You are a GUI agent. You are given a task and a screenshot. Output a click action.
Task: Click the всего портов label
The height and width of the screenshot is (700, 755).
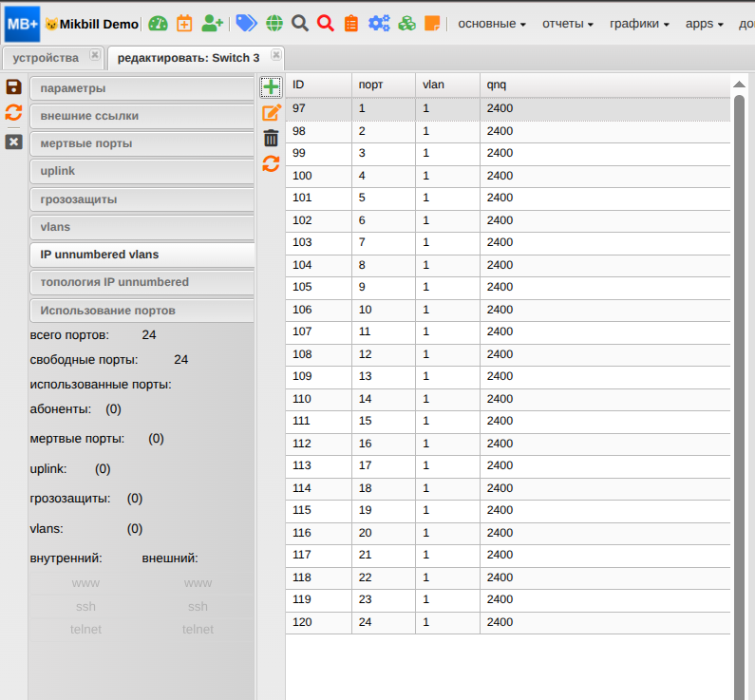69,335
